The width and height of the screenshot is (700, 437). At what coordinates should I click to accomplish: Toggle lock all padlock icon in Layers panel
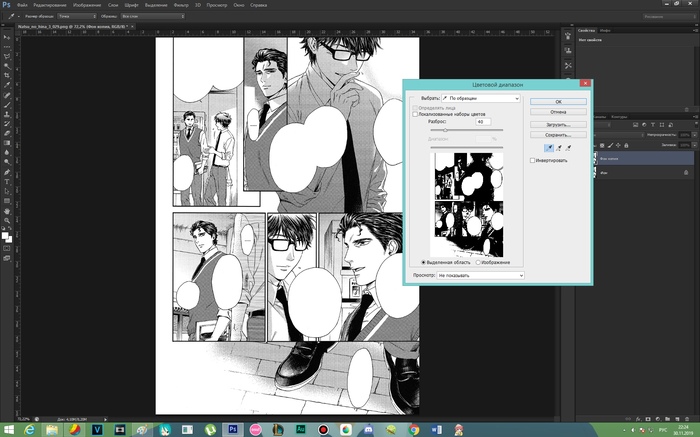626,146
